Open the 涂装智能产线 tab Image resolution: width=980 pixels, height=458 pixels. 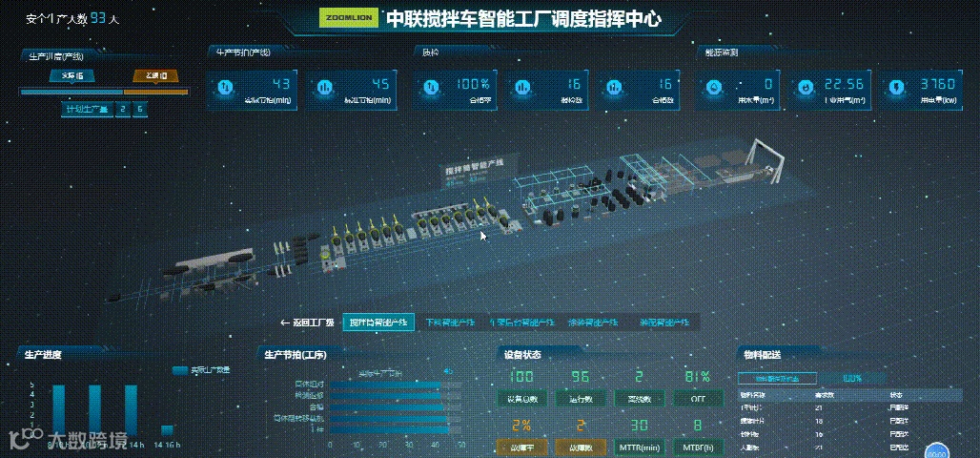(x=593, y=323)
